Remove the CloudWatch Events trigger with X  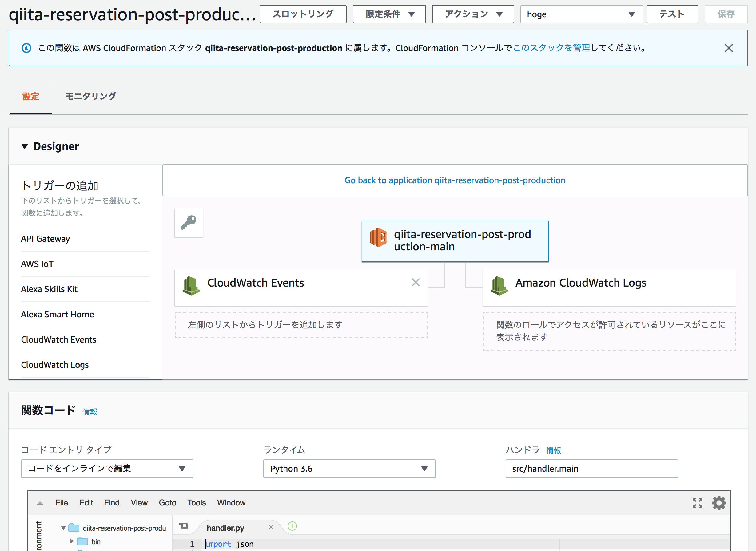(416, 283)
